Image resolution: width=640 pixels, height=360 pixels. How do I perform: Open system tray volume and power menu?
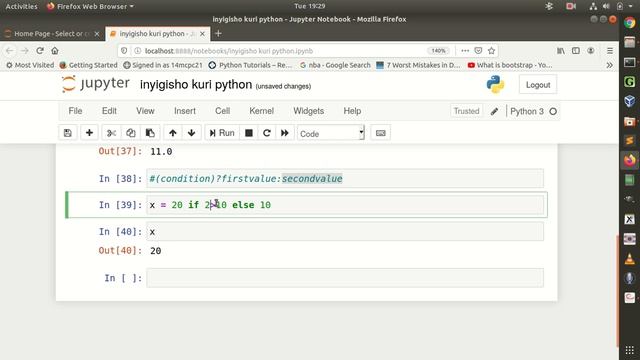(611, 6)
